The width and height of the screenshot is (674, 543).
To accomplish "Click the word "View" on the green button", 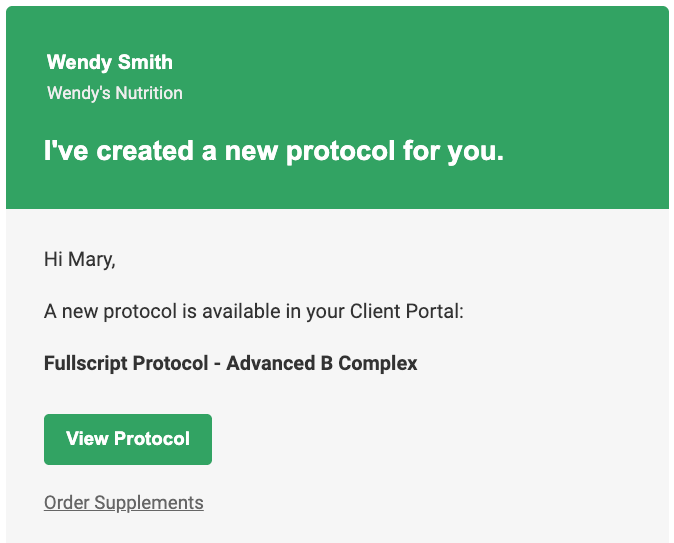I will click(x=87, y=439).
